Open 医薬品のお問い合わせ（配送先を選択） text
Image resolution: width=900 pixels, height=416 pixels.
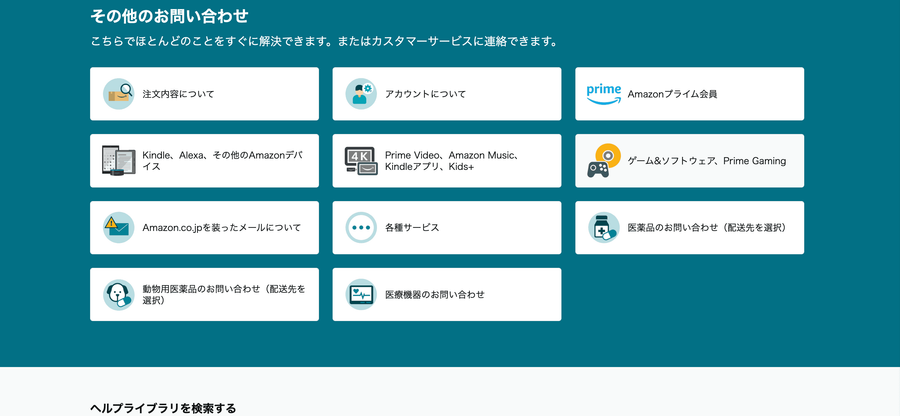709,228
